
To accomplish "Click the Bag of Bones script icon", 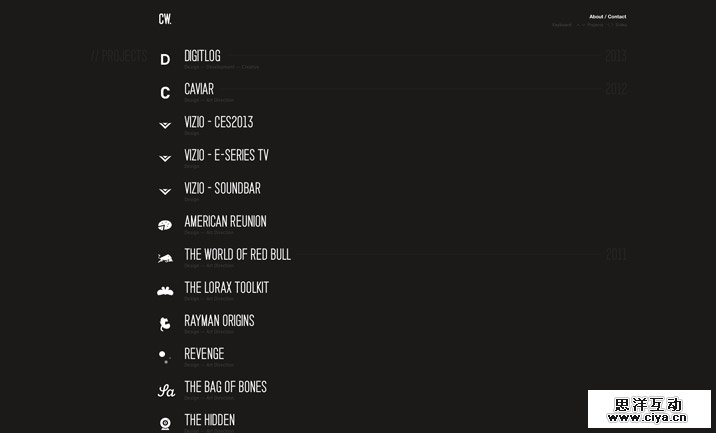I will 166,391.
